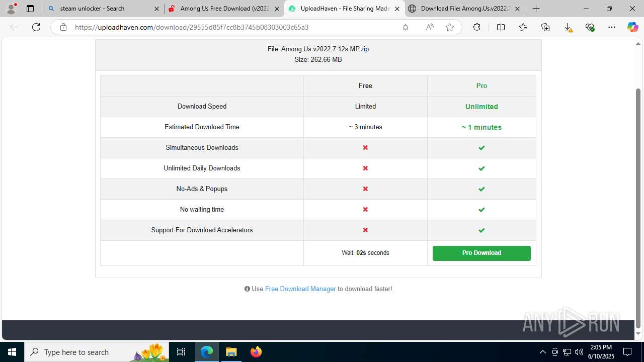The image size is (644, 362).
Task: Launch Firefox from the taskbar
Action: (256, 352)
